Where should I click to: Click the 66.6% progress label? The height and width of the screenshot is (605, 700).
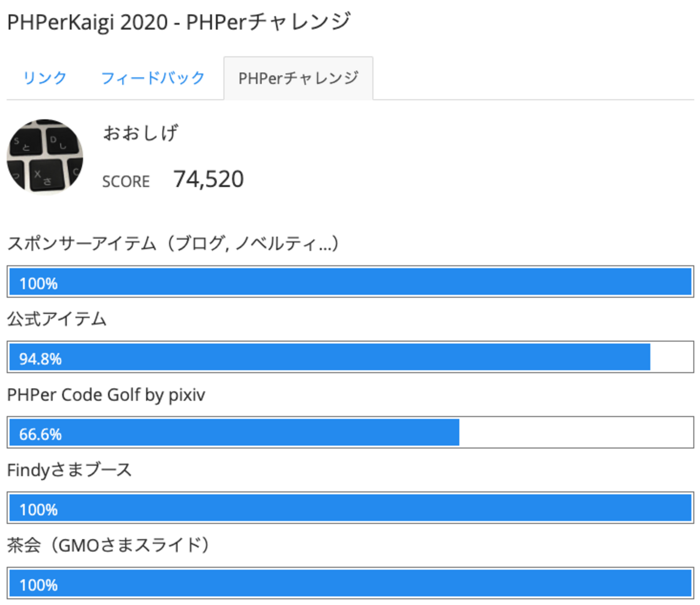point(40,434)
